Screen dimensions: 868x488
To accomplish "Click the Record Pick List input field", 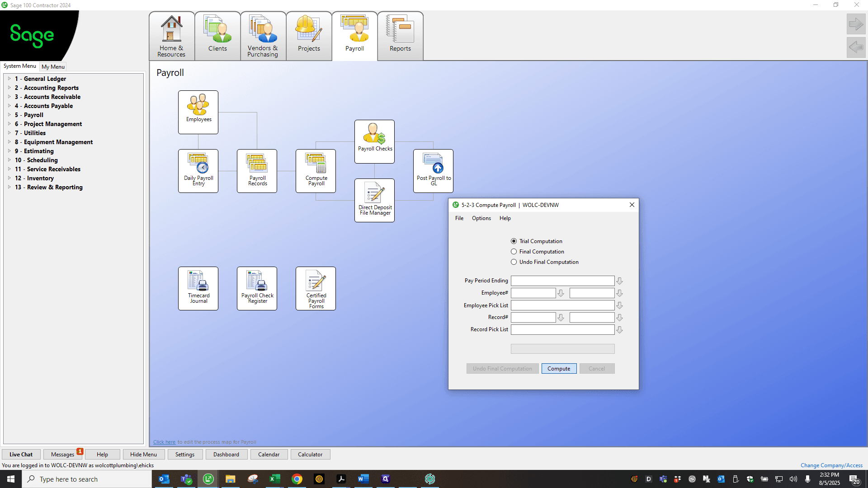I will click(x=562, y=330).
